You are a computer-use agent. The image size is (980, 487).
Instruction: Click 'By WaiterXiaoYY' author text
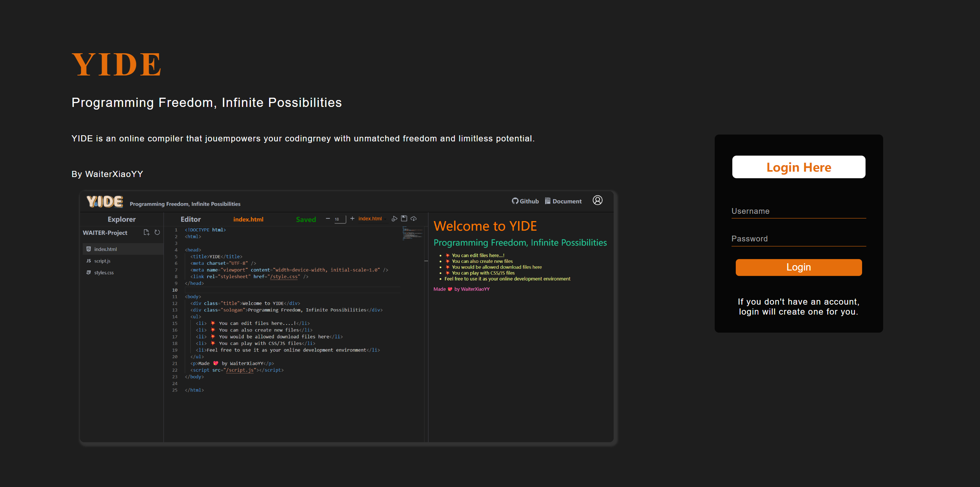pyautogui.click(x=107, y=174)
